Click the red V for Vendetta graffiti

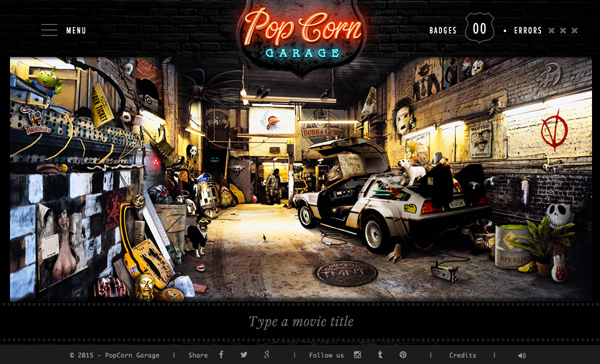554,130
